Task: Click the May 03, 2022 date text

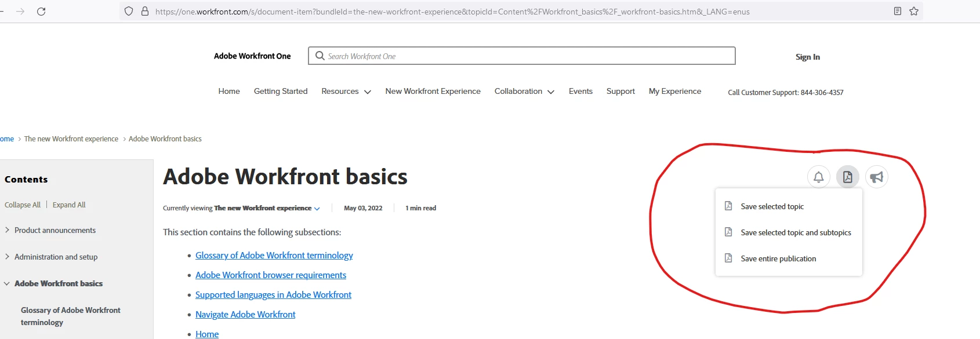Action: pyautogui.click(x=363, y=208)
